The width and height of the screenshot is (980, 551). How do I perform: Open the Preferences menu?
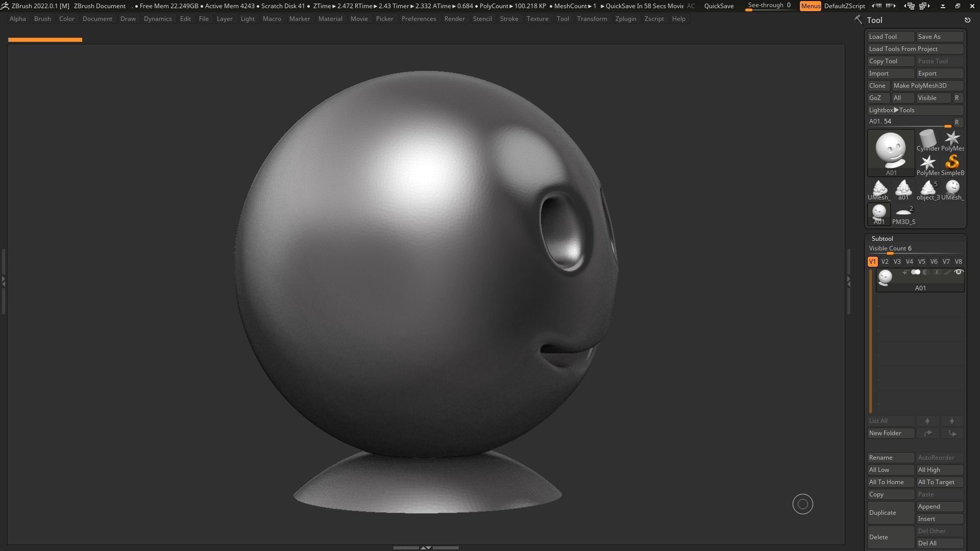click(419, 19)
